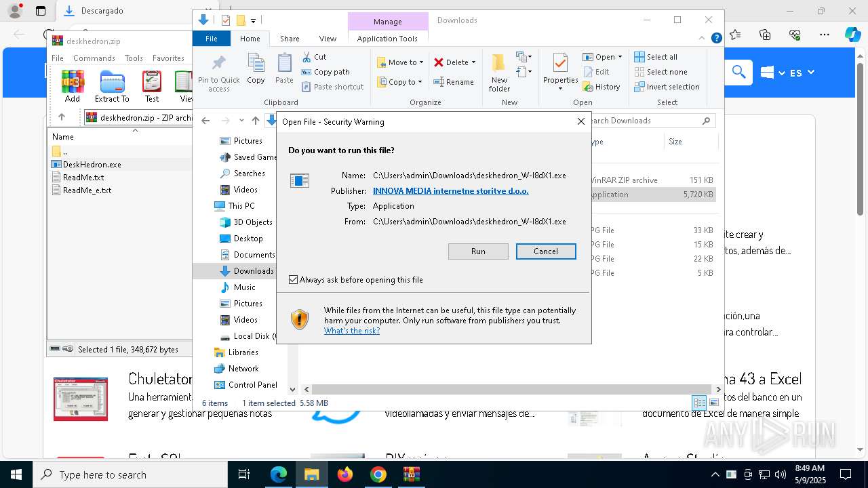The height and width of the screenshot is (488, 868).
Task: Click the Explorer Up arrow
Action: (255, 121)
